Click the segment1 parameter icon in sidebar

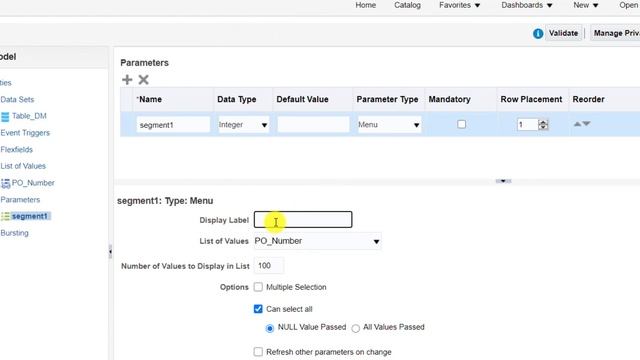point(5,216)
